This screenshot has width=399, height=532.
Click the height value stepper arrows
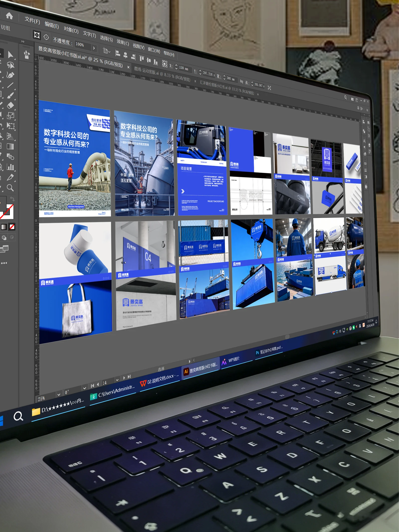pos(252,83)
